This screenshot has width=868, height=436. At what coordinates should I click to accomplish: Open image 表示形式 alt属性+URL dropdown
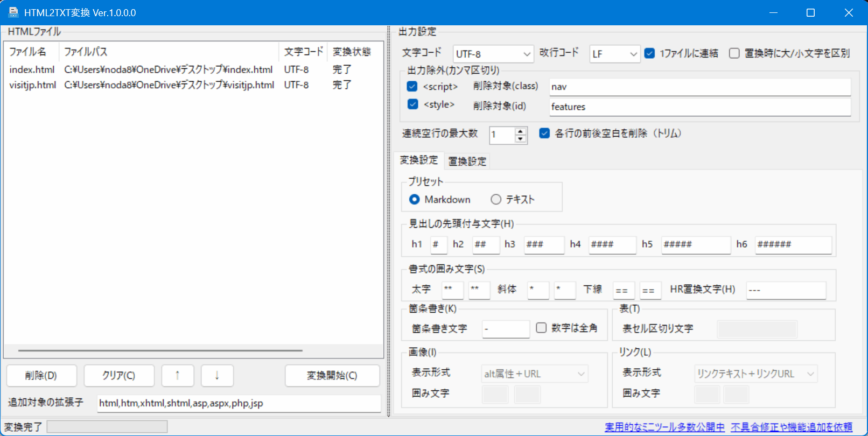coord(535,374)
